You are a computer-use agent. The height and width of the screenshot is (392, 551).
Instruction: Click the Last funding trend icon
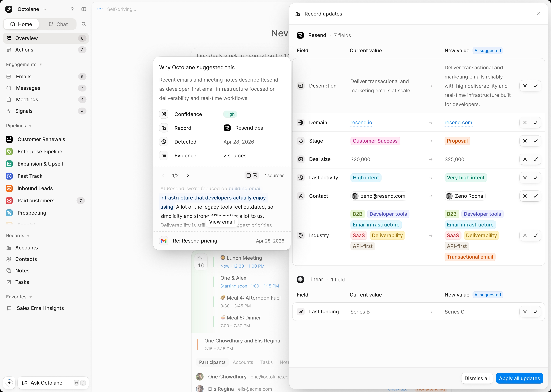[301, 312]
